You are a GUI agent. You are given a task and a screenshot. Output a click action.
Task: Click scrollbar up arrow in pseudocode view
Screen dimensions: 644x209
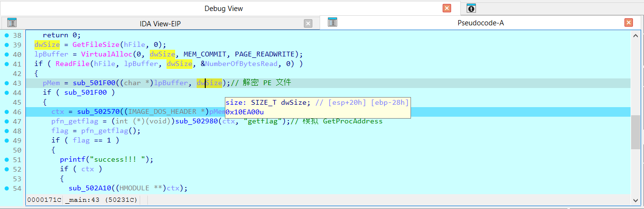[x=635, y=35]
